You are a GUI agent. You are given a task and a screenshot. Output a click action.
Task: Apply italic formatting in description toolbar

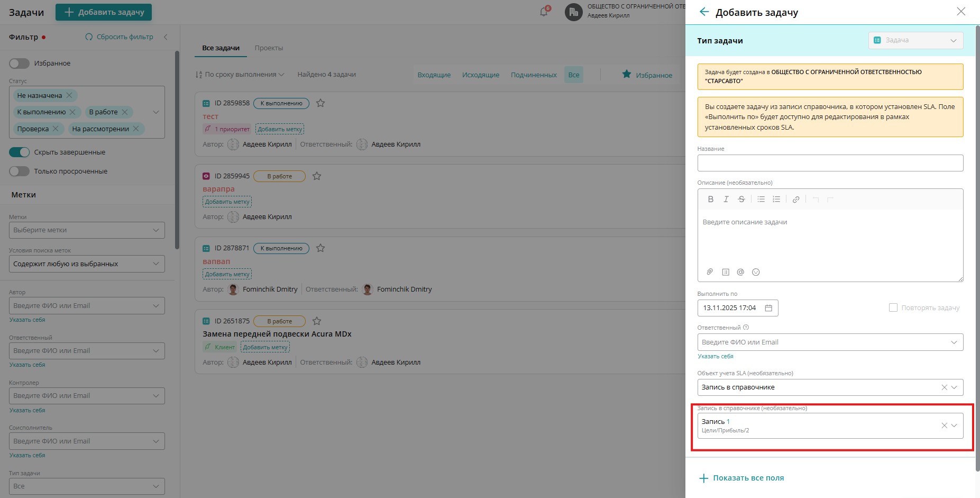pos(726,200)
